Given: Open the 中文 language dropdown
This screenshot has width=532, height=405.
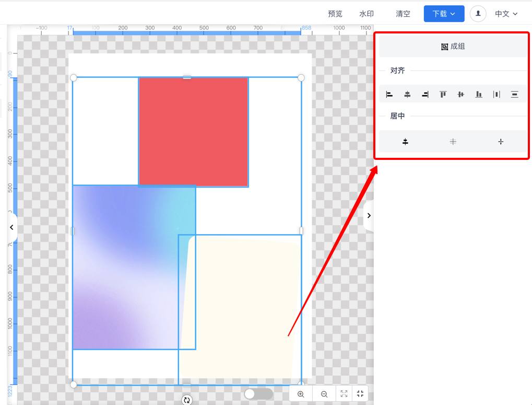Looking at the screenshot, I should [506, 14].
